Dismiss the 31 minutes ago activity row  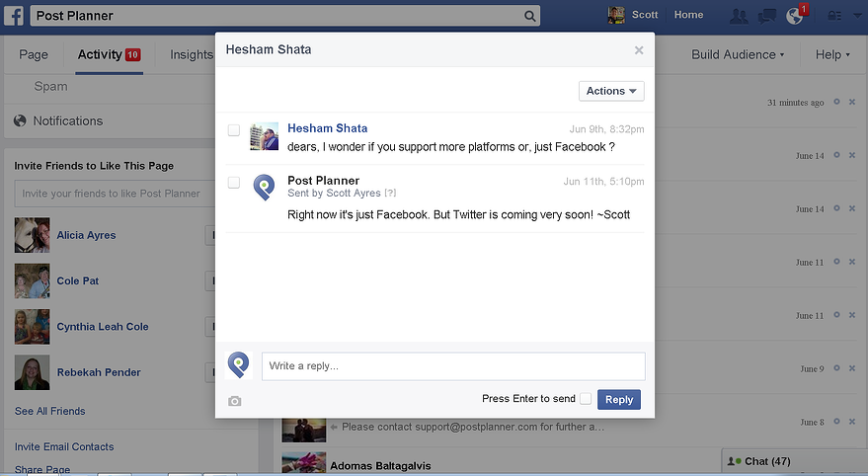pos(852,102)
